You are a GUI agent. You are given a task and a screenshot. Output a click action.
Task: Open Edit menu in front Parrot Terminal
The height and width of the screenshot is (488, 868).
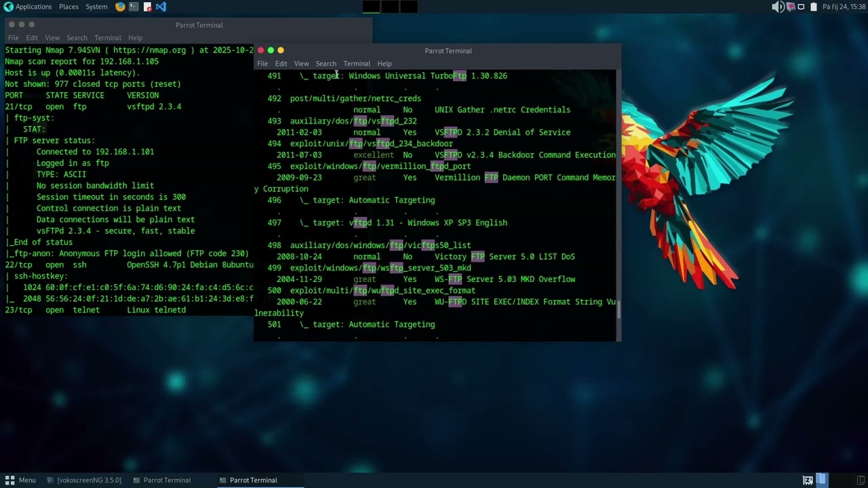(x=281, y=64)
